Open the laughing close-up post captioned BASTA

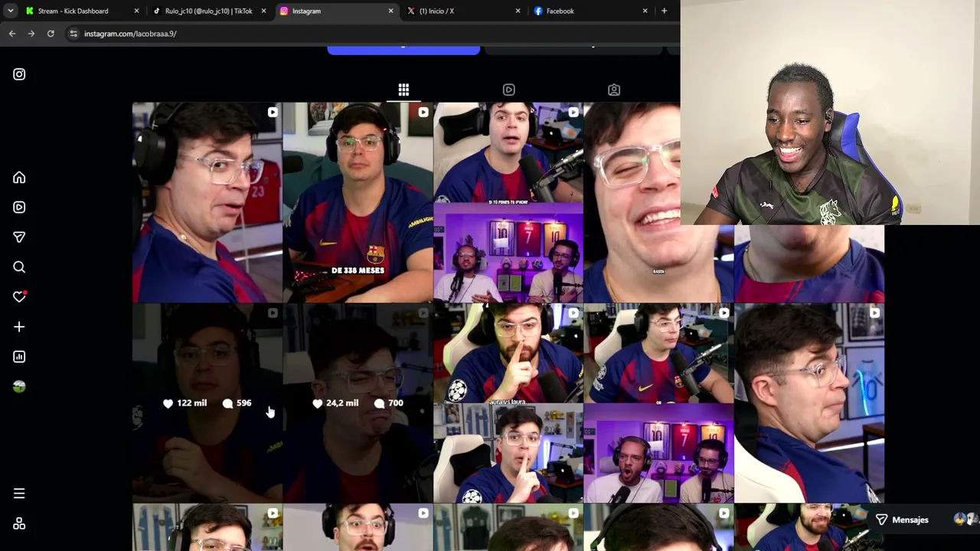[x=658, y=203]
